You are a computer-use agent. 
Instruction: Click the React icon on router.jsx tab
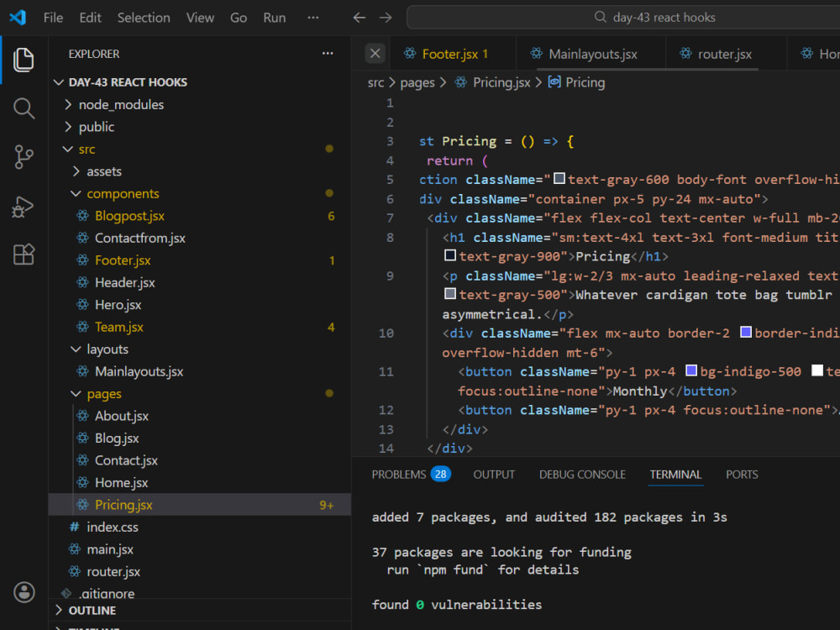(685, 54)
